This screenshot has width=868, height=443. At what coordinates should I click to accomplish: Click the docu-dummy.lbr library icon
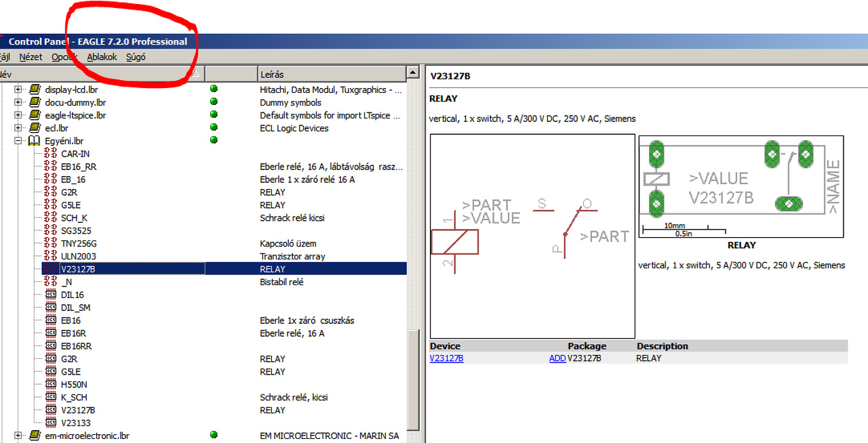pyautogui.click(x=35, y=102)
